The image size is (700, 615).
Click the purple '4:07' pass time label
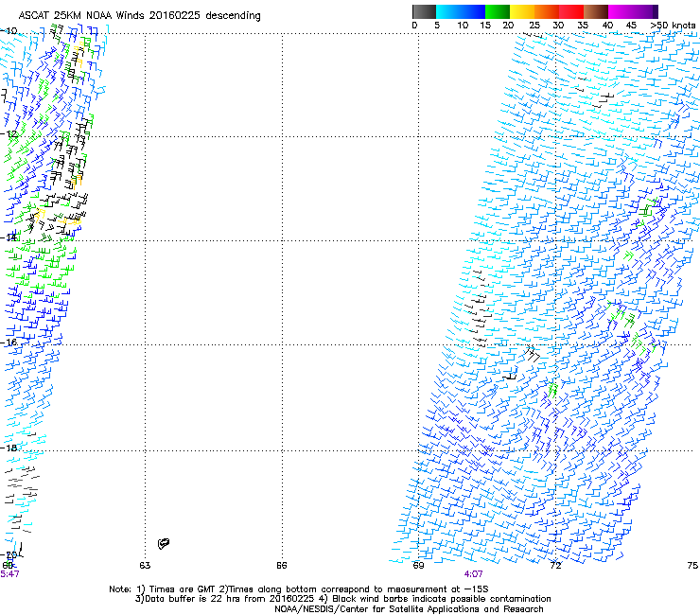pyautogui.click(x=473, y=574)
